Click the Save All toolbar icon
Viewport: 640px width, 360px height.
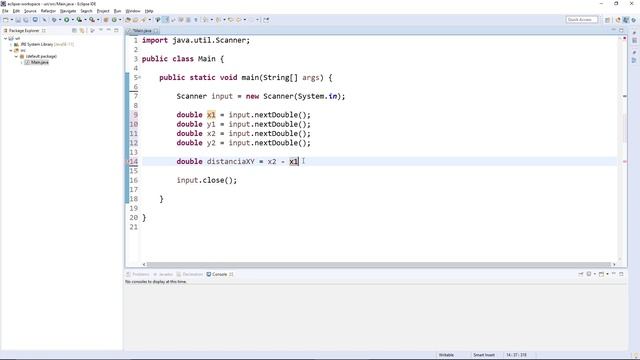coord(26,20)
